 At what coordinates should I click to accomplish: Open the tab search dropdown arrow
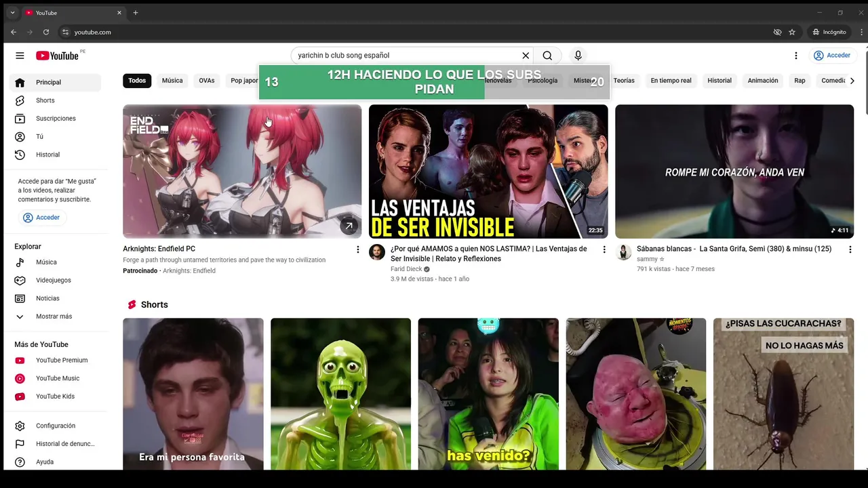(x=12, y=13)
